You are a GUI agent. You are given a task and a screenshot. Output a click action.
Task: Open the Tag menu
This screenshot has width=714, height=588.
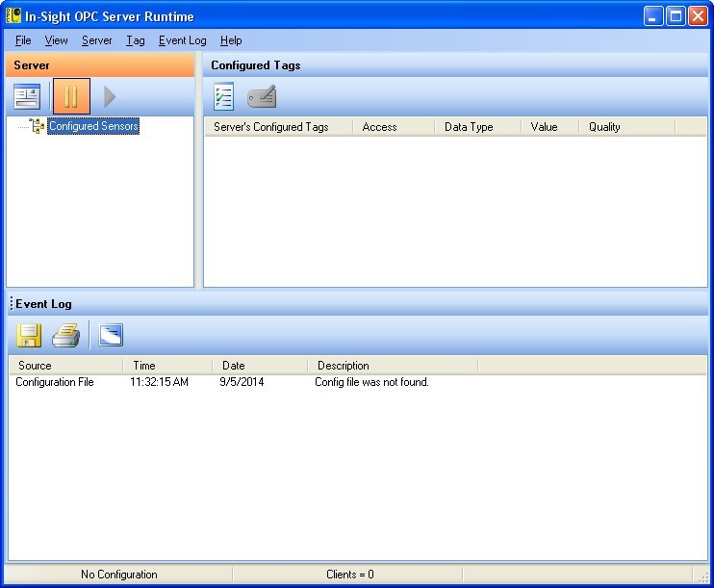(136, 40)
